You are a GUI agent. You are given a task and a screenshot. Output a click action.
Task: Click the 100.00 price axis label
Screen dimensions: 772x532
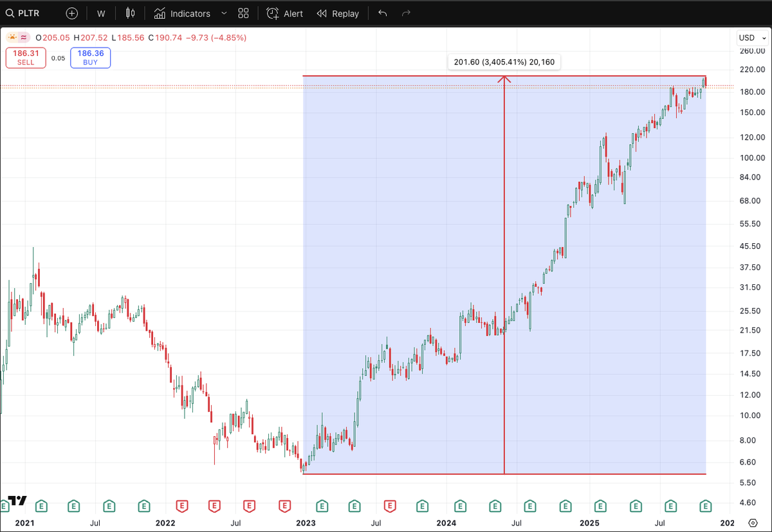pos(752,158)
